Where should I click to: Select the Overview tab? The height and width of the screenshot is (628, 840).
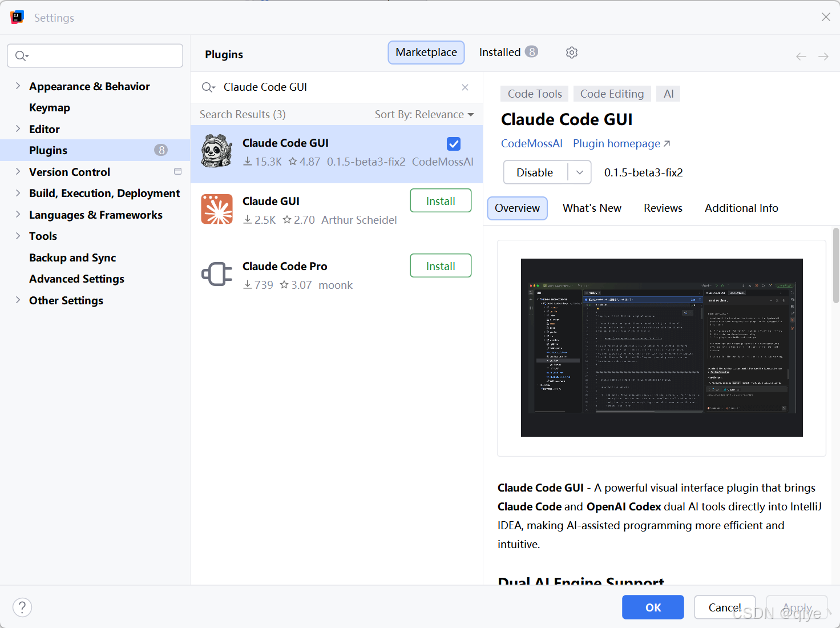[517, 208]
